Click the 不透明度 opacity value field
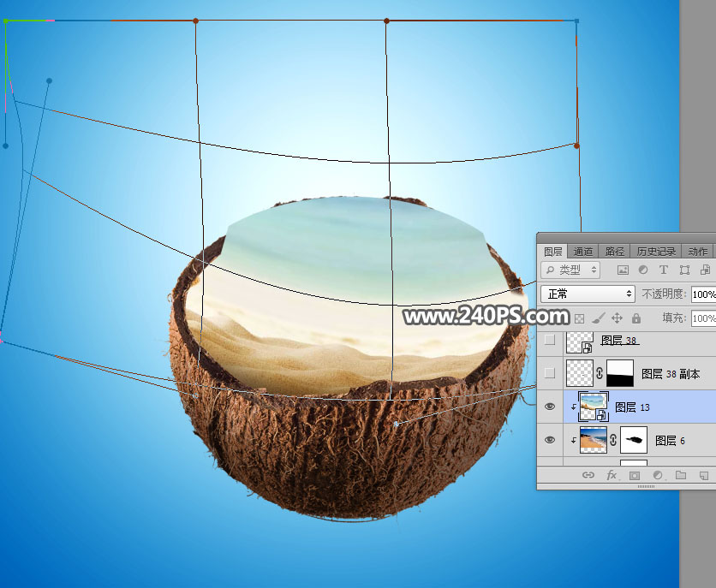716x588 pixels. pyautogui.click(x=703, y=294)
